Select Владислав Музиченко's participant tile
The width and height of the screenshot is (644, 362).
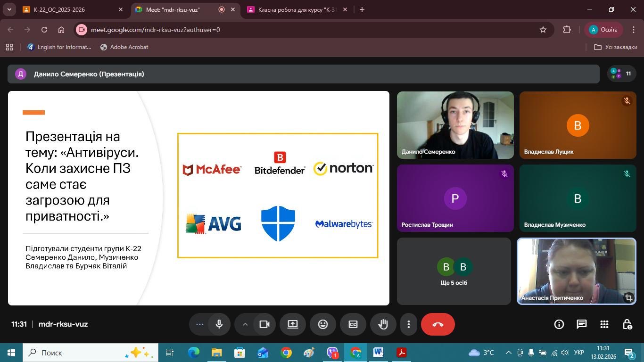[x=578, y=198]
